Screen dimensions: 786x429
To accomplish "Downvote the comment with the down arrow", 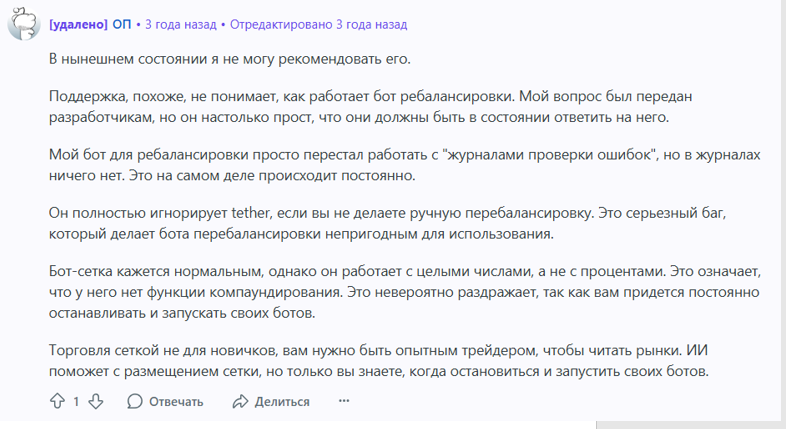I will 96,401.
